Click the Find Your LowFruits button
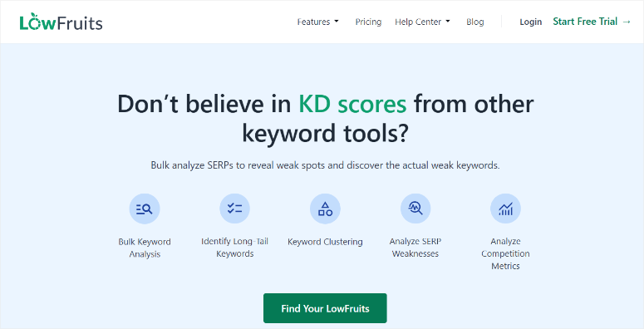 pyautogui.click(x=325, y=308)
